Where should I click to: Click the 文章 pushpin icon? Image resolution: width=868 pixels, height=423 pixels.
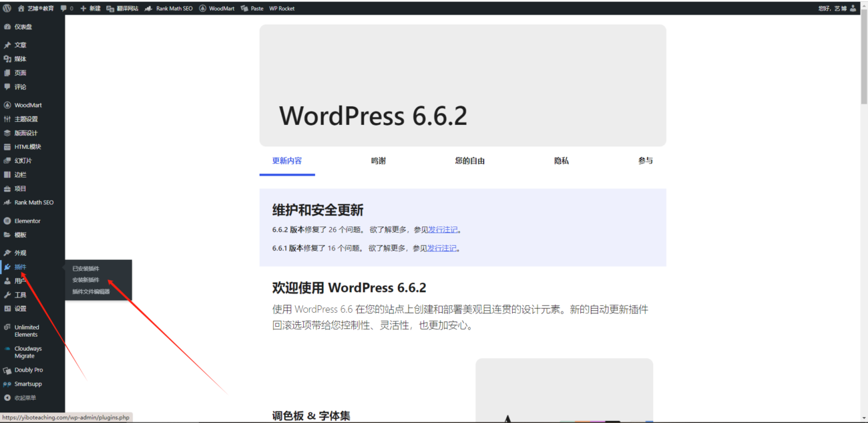pos(7,45)
